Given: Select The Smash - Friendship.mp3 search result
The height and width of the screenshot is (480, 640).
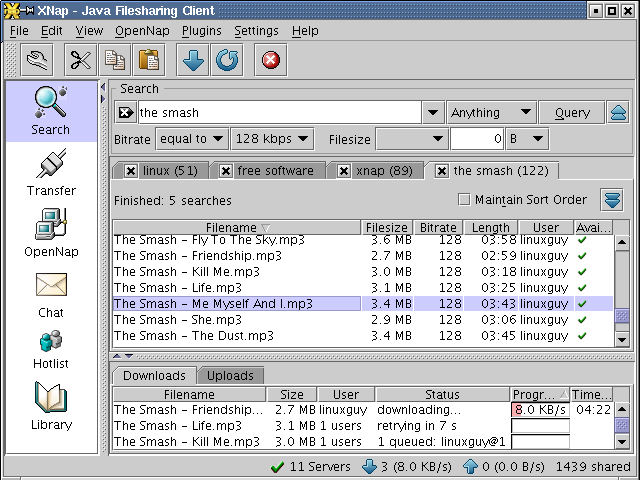Looking at the screenshot, I should point(363,256).
